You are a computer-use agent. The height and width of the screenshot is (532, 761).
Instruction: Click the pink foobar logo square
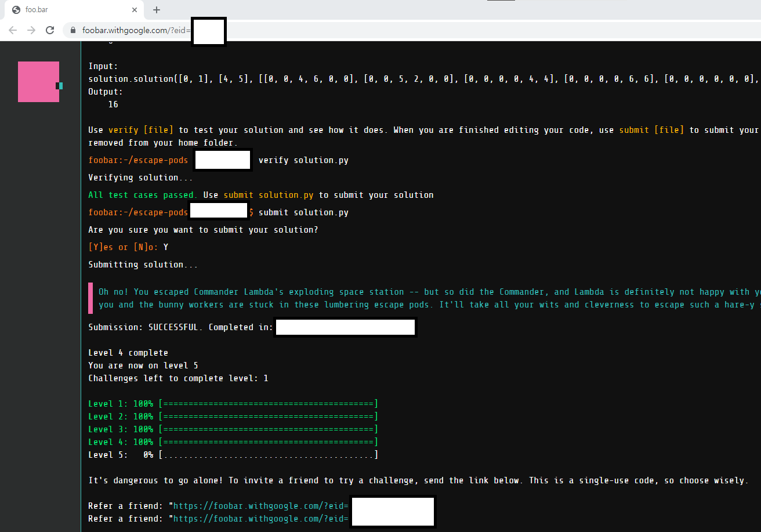click(38, 82)
